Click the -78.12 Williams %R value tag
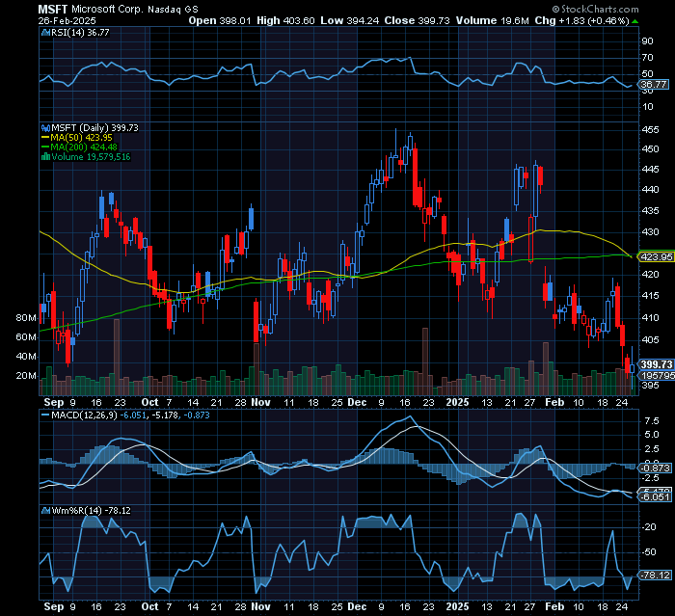The image size is (675, 616). tap(655, 575)
